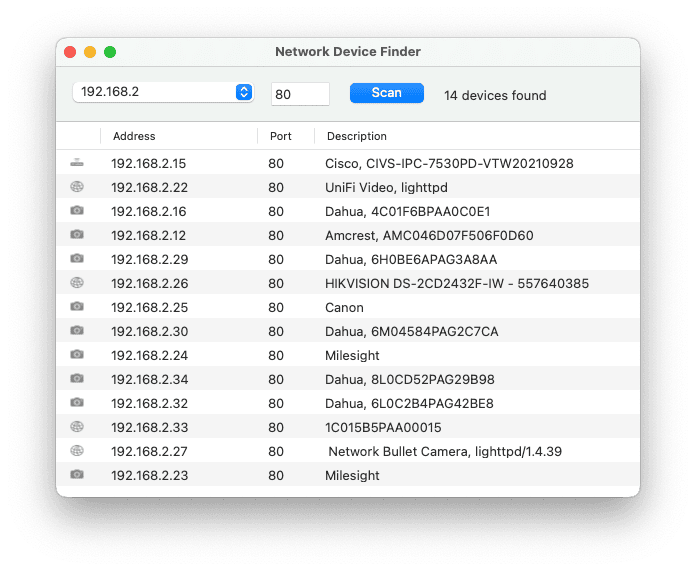Open the 192.168.2 subnet dropdown arrows
This screenshot has width=696, height=571.
coord(244,92)
